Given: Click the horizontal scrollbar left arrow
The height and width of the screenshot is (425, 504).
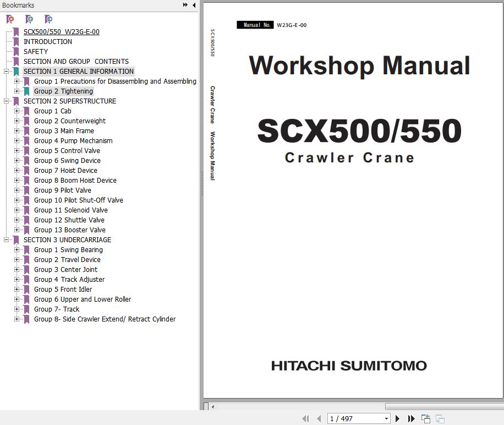Looking at the screenshot, I should [x=213, y=407].
